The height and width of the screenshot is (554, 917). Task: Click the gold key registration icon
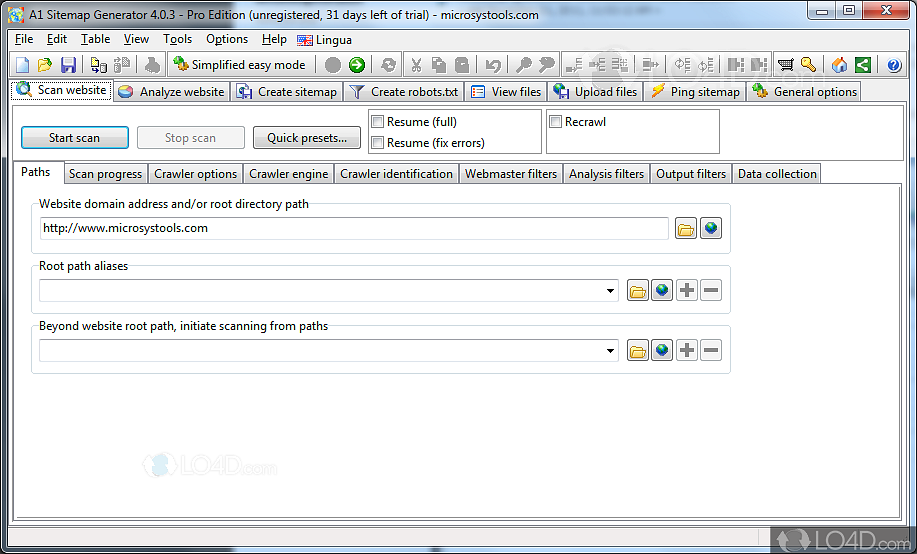[809, 65]
